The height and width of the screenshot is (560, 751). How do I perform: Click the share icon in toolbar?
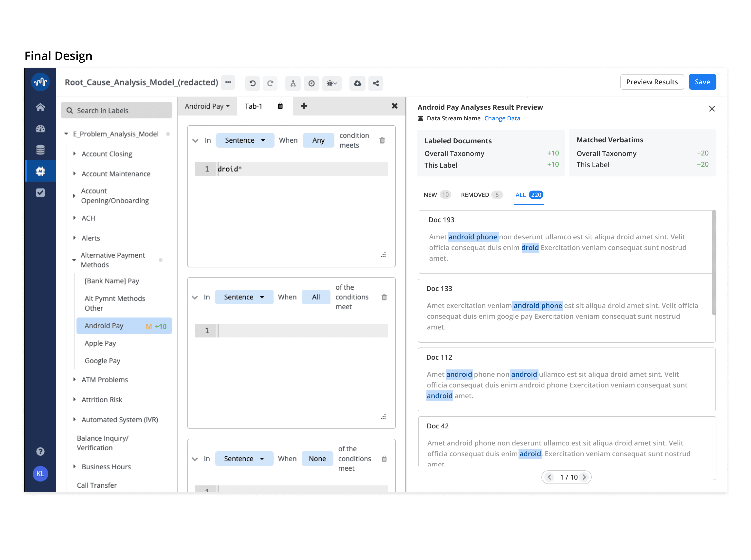click(x=376, y=83)
